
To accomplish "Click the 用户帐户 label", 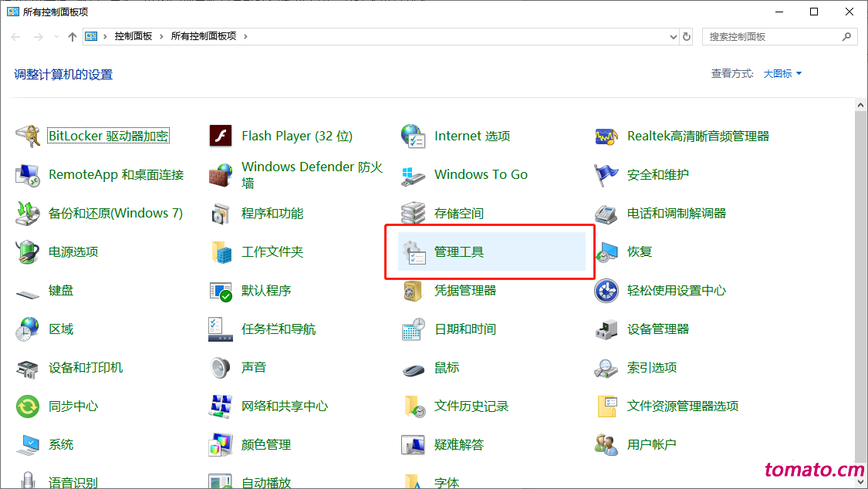I will click(x=651, y=445).
